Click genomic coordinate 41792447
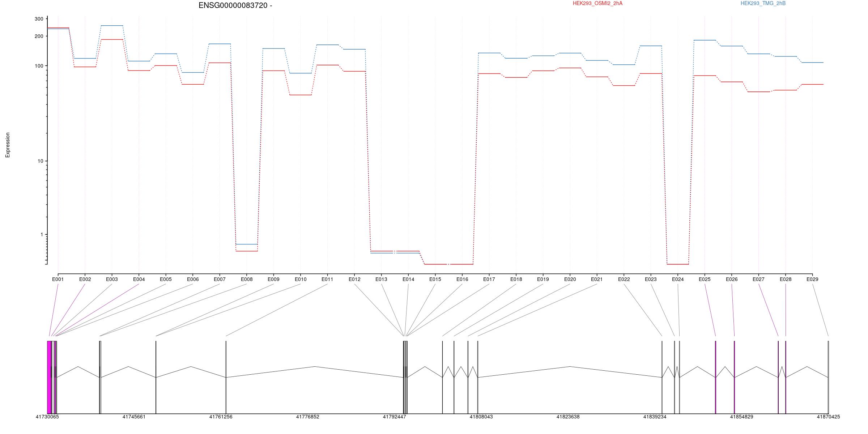Viewport: 868px width, 434px height. pyautogui.click(x=394, y=417)
